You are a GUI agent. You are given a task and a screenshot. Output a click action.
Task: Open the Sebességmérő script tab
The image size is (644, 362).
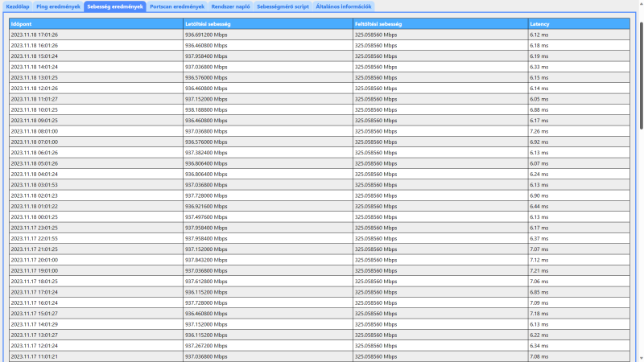[283, 6]
